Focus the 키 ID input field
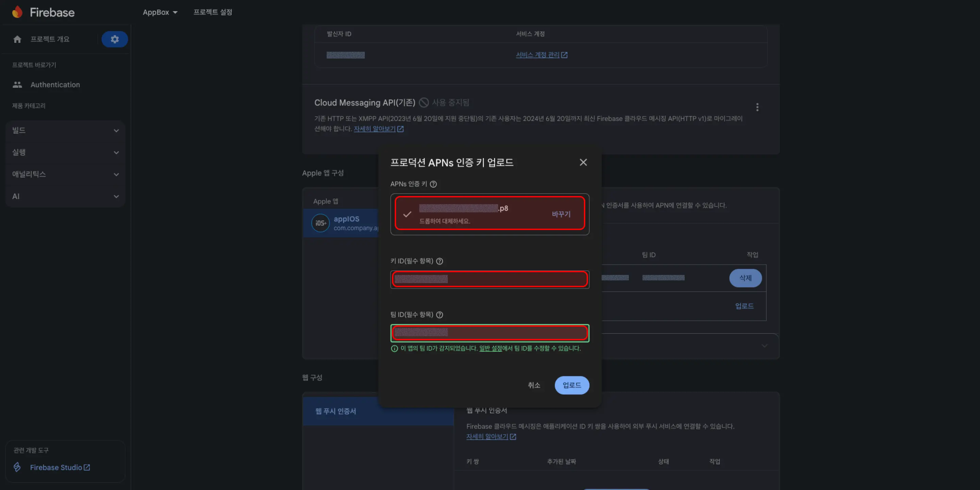The width and height of the screenshot is (980, 490). click(x=490, y=280)
